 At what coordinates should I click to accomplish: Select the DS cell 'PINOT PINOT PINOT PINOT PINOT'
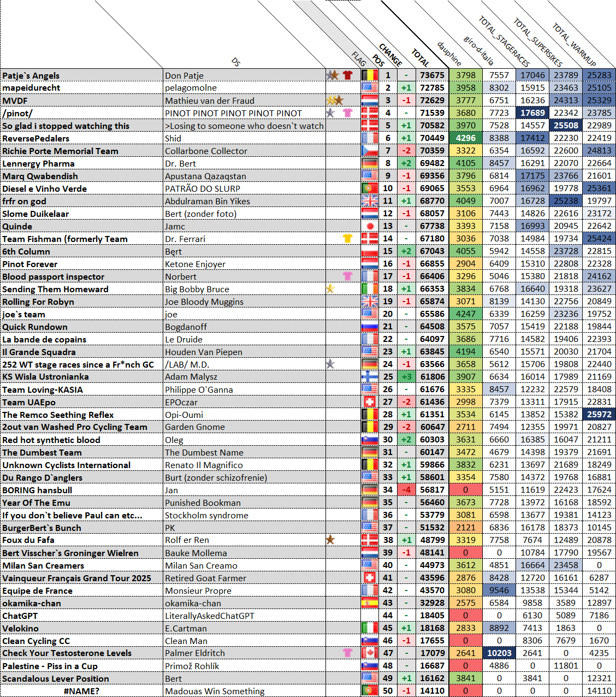click(245, 113)
